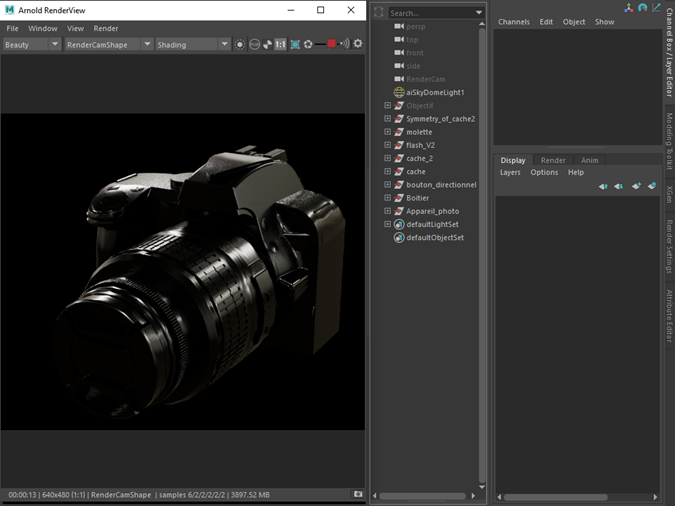This screenshot has width=675, height=506.
Task: Select the molette item text
Action: [419, 132]
